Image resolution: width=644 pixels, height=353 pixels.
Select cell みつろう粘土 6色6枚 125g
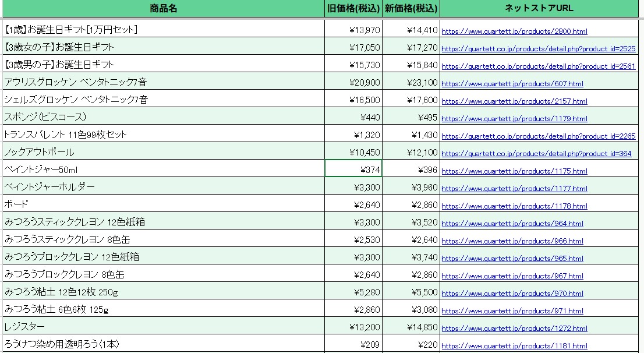[x=164, y=309]
